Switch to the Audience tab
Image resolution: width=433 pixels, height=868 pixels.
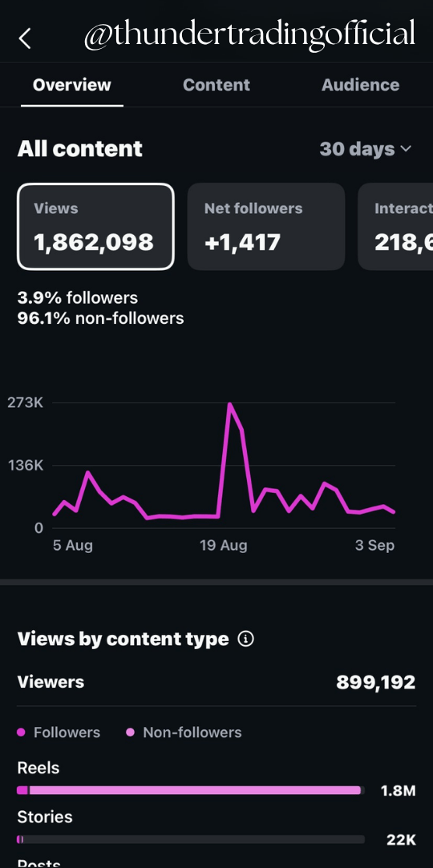[x=361, y=85]
